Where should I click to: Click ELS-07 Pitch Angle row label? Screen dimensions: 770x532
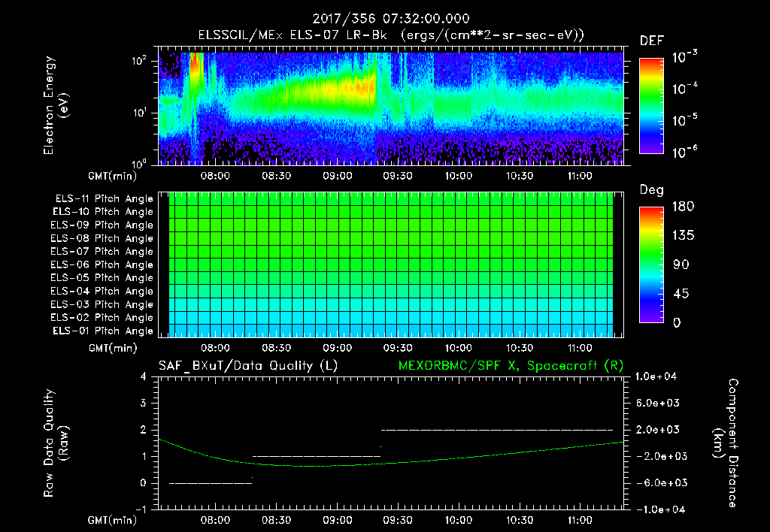[x=102, y=251]
